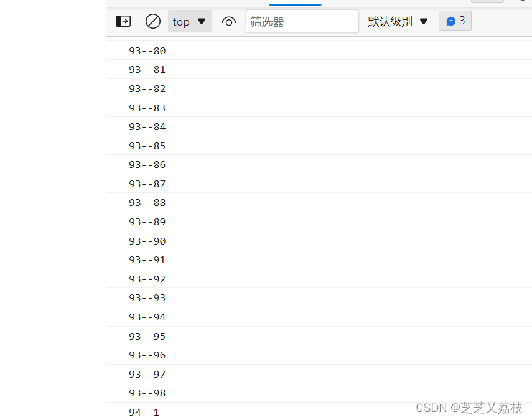Clear the console output
Image resolution: width=532 pixels, height=420 pixels.
(x=153, y=21)
